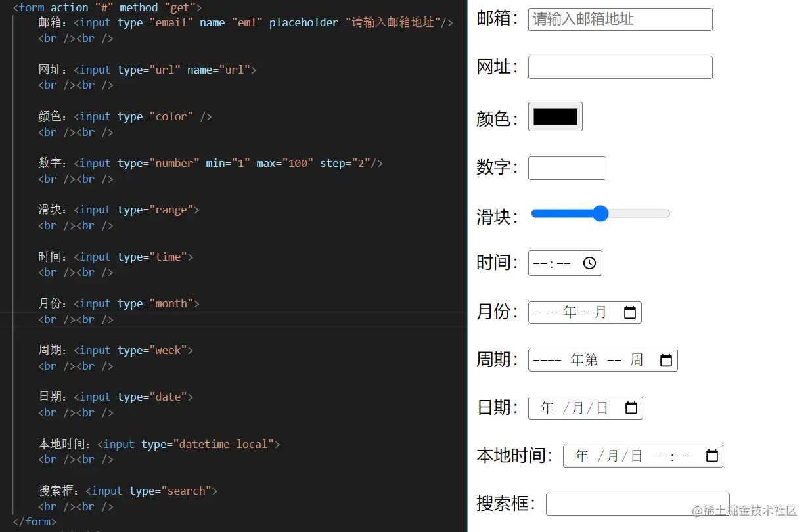This screenshot has height=532, width=812.
Task: Focus the 网址 URL input field
Action: pyautogui.click(x=620, y=68)
